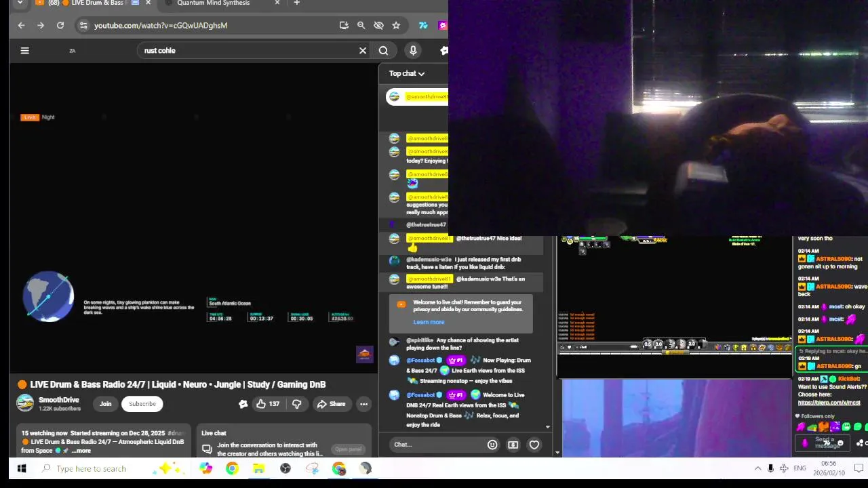Click the Live chat panel heading
The width and height of the screenshot is (868, 488).
214,433
